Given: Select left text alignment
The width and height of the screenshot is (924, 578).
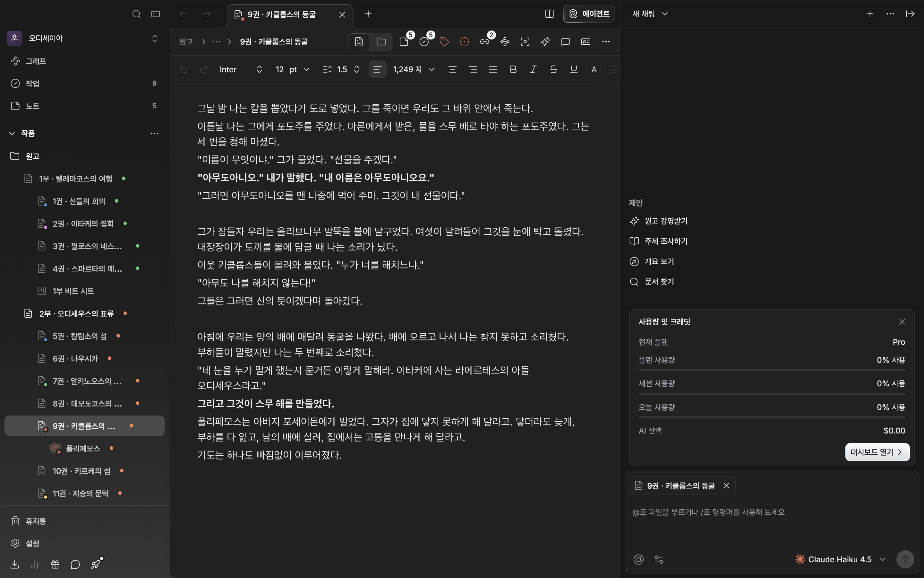Looking at the screenshot, I should 377,69.
